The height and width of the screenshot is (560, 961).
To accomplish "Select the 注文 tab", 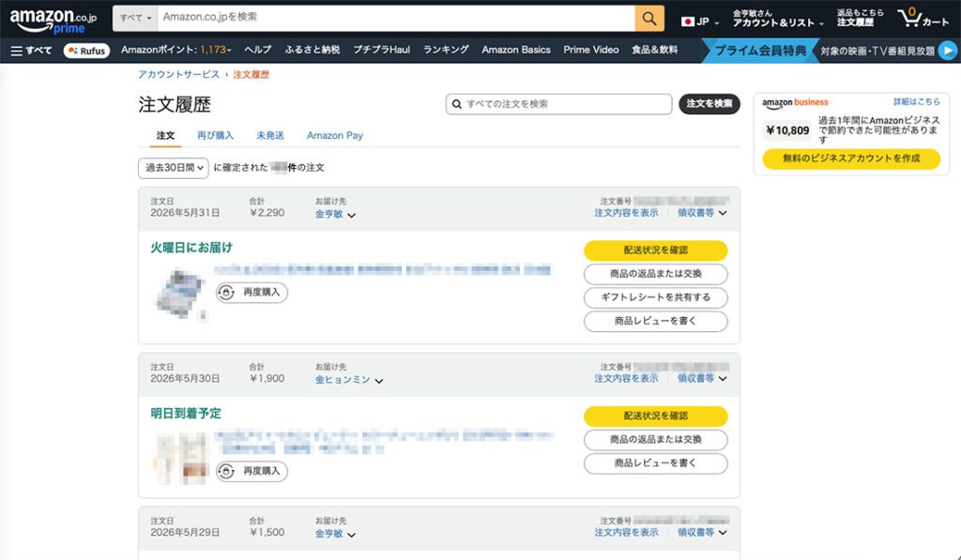I will 165,135.
